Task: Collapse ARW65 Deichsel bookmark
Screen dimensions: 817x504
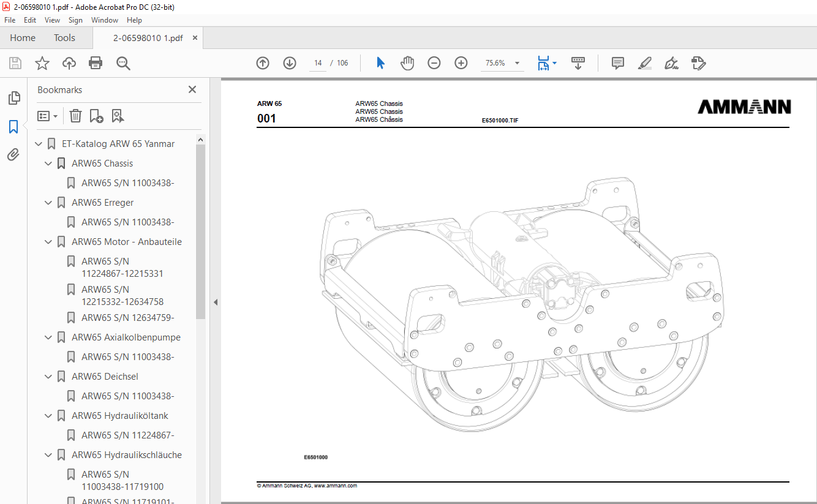Action: [48, 377]
